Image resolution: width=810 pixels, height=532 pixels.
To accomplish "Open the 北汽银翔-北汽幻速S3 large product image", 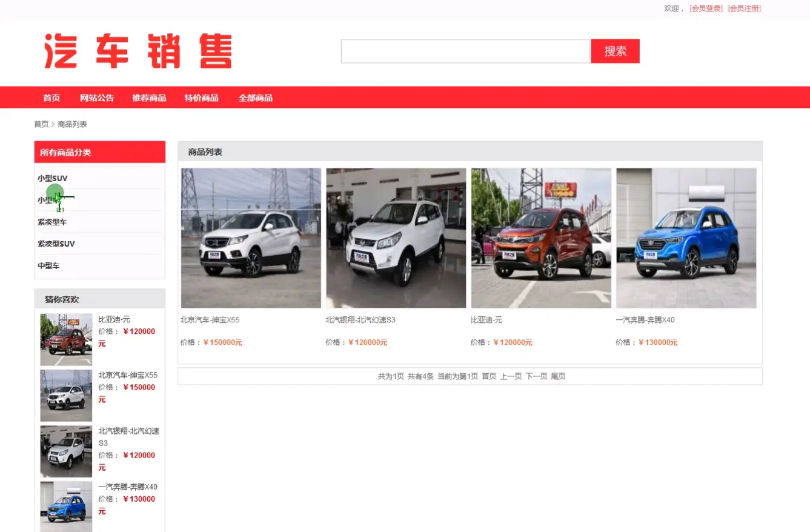I will (396, 238).
